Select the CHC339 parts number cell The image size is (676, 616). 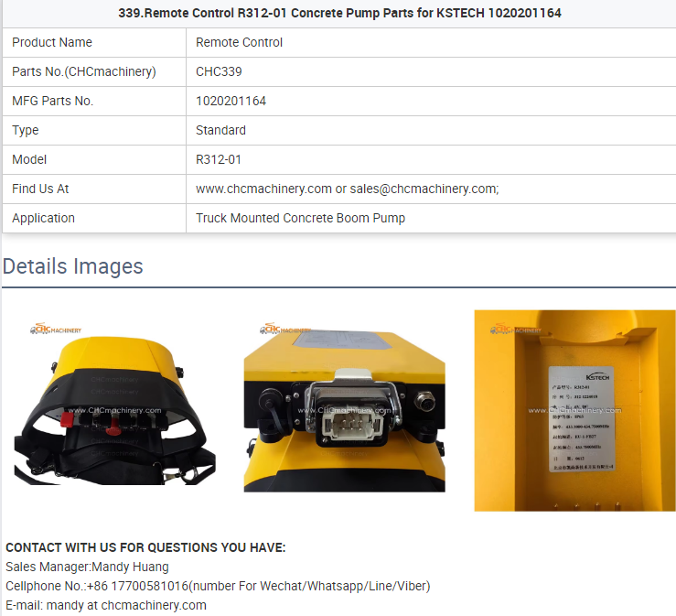(219, 71)
